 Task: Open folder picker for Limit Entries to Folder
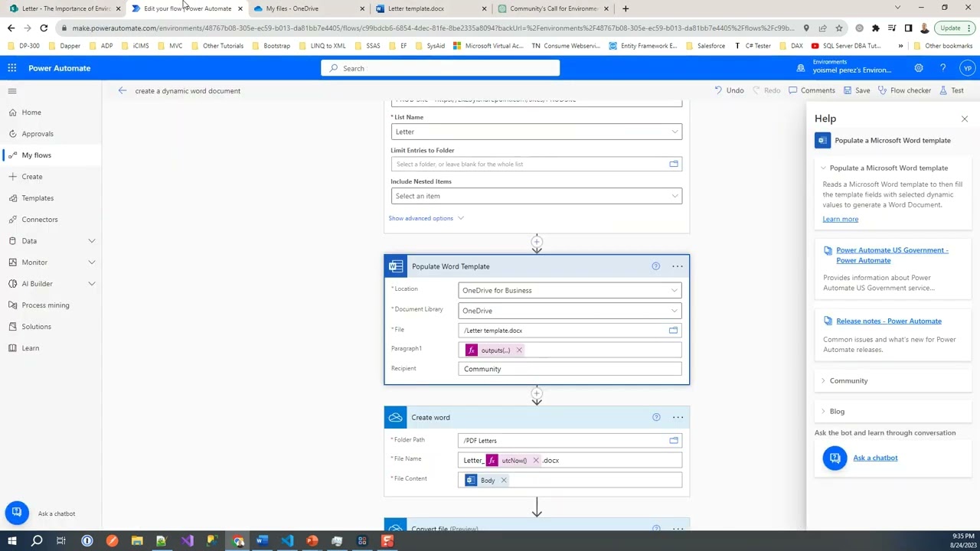pos(674,164)
